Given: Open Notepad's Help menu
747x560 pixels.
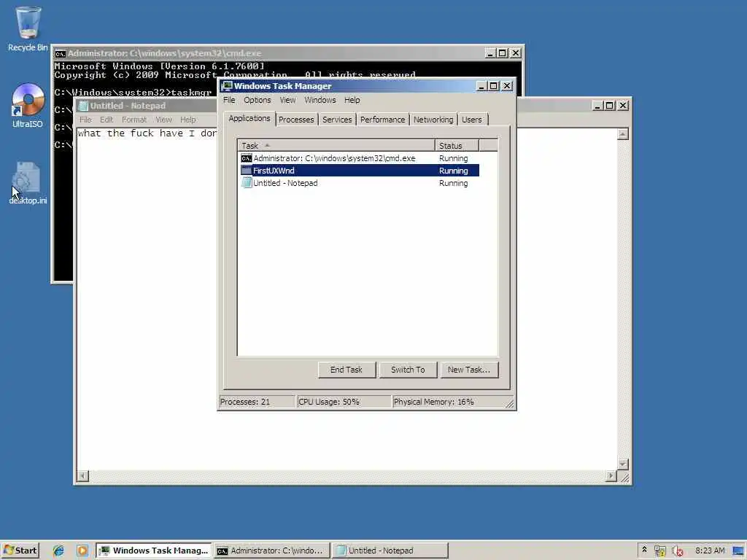Looking at the screenshot, I should point(187,120).
